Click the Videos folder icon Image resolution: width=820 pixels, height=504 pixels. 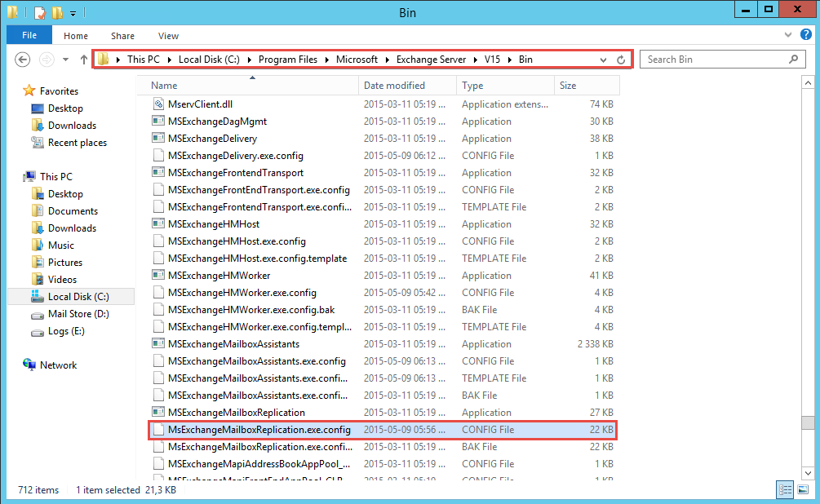[x=38, y=280]
